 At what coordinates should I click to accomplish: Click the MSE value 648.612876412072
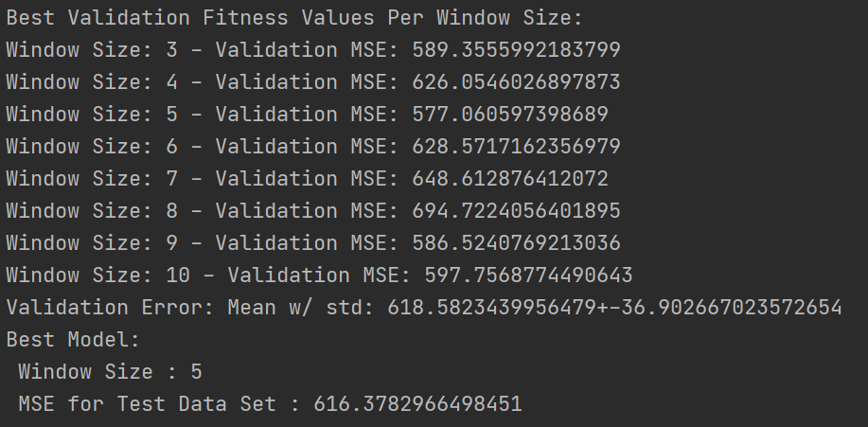tap(509, 179)
